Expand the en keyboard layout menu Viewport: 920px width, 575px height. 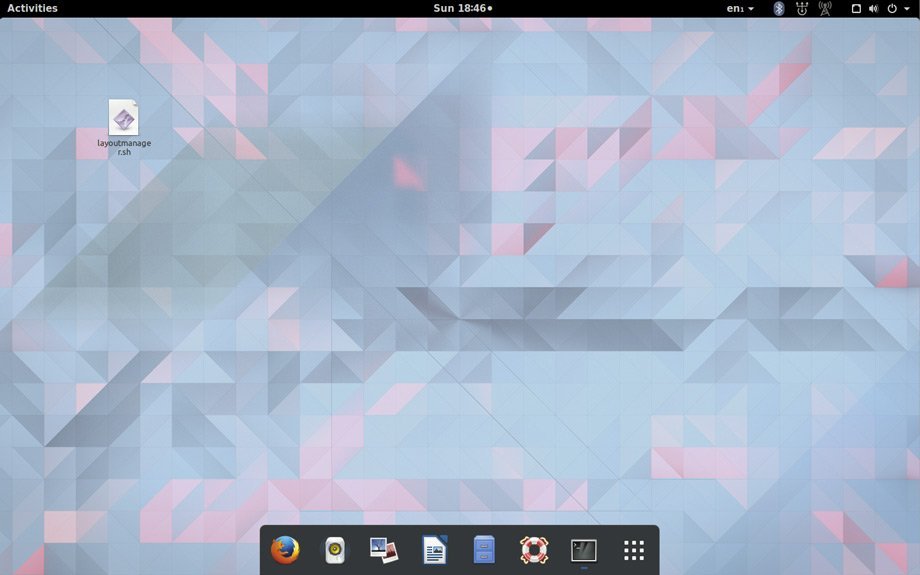click(740, 8)
